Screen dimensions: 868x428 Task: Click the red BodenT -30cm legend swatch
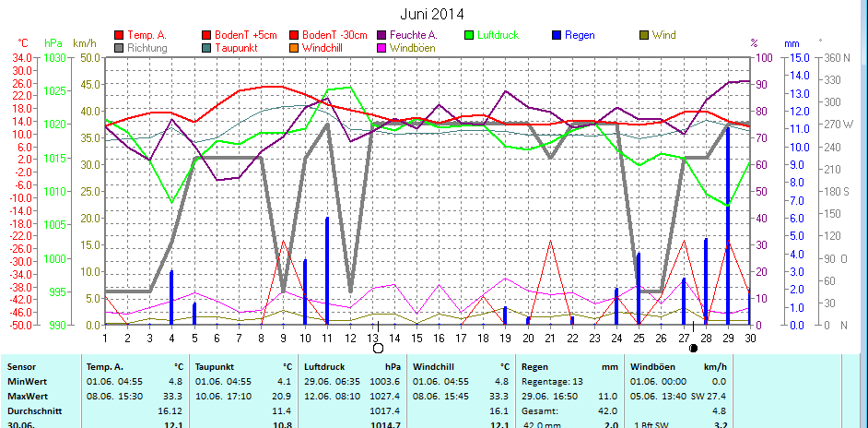(x=293, y=35)
